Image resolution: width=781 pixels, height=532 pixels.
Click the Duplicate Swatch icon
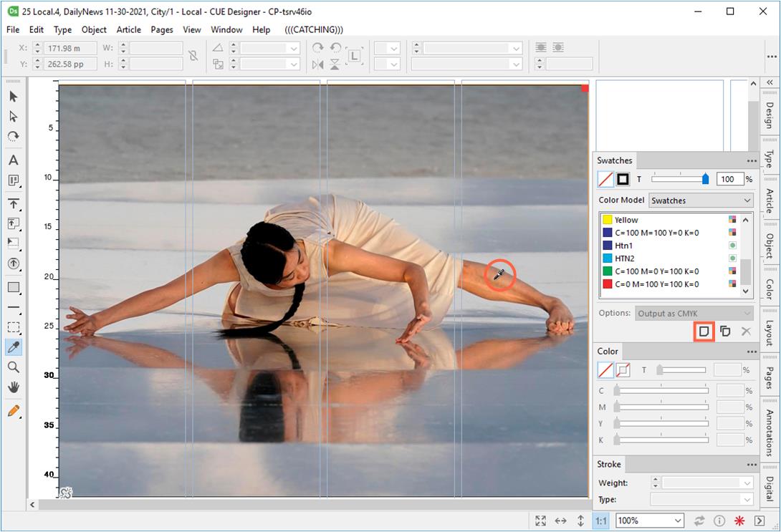(x=725, y=332)
